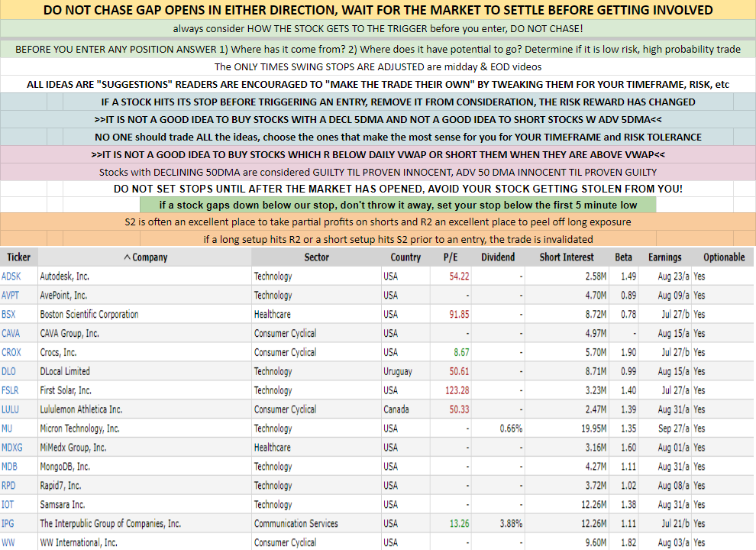Open the ADSK ticker link

tap(11, 277)
